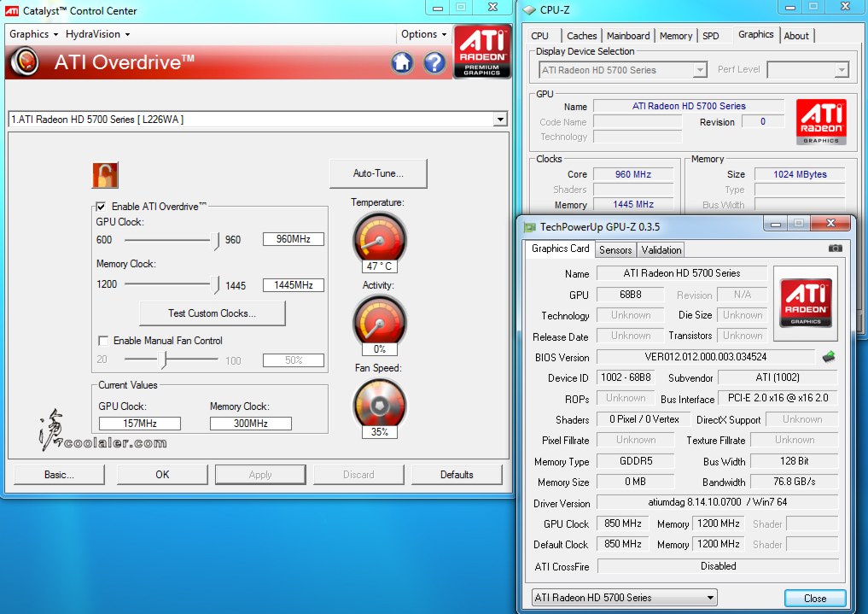The image size is (868, 614).
Task: Click the Temperature gauge dial
Action: click(x=380, y=238)
